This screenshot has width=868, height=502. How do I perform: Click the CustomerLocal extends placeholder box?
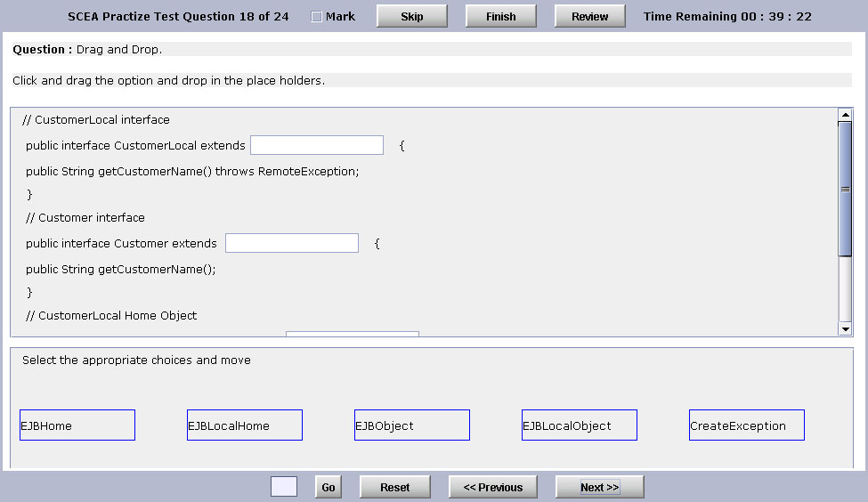coord(317,145)
